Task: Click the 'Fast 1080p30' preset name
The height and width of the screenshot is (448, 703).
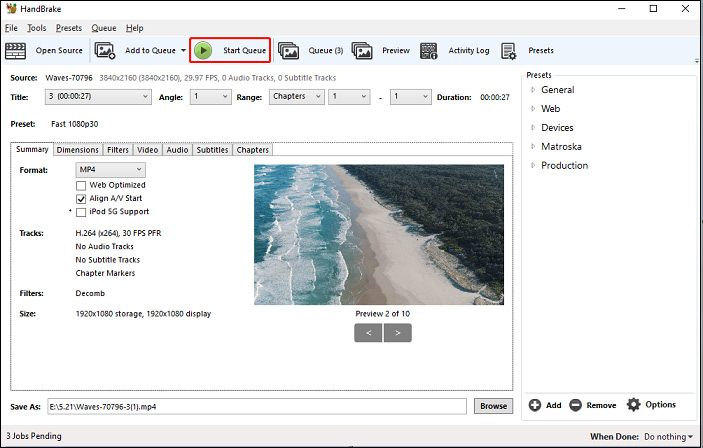Action: (x=74, y=124)
